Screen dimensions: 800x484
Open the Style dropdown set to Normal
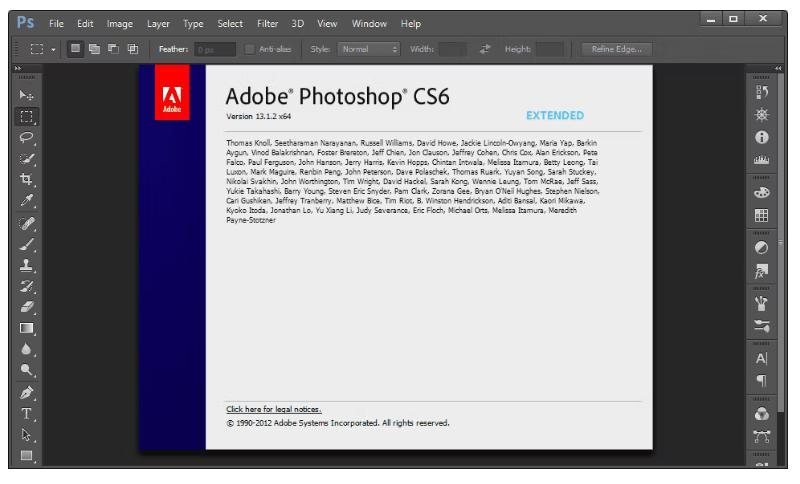point(369,48)
